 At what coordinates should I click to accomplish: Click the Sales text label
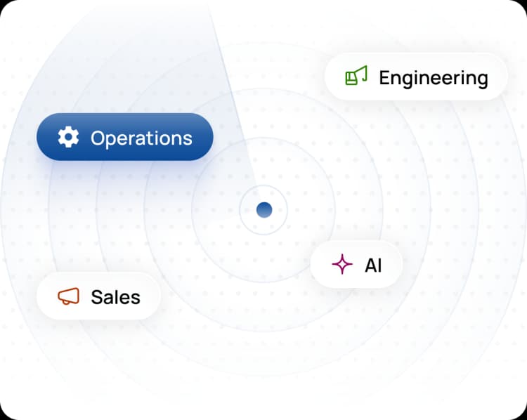(x=116, y=297)
